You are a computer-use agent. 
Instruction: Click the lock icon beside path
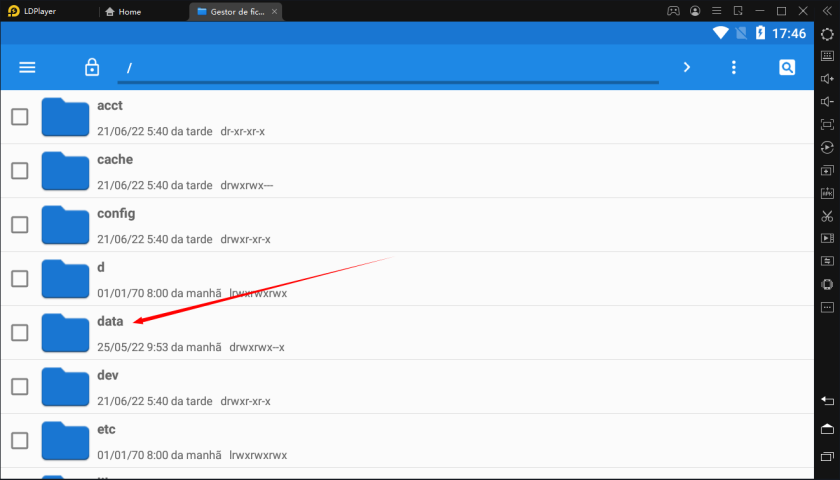[x=92, y=68]
